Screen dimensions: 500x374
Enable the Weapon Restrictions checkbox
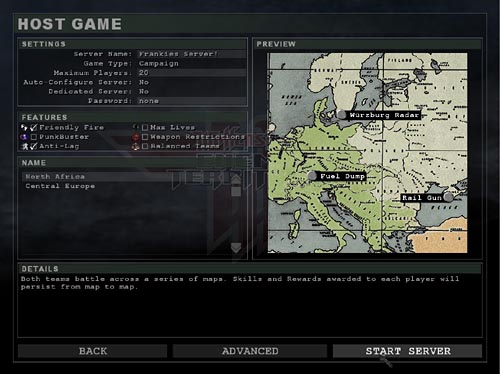[145, 137]
